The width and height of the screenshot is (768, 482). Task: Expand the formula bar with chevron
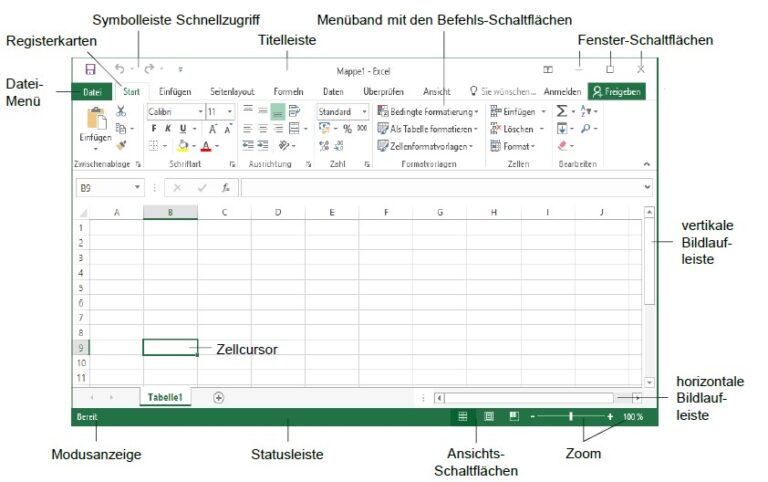(647, 187)
